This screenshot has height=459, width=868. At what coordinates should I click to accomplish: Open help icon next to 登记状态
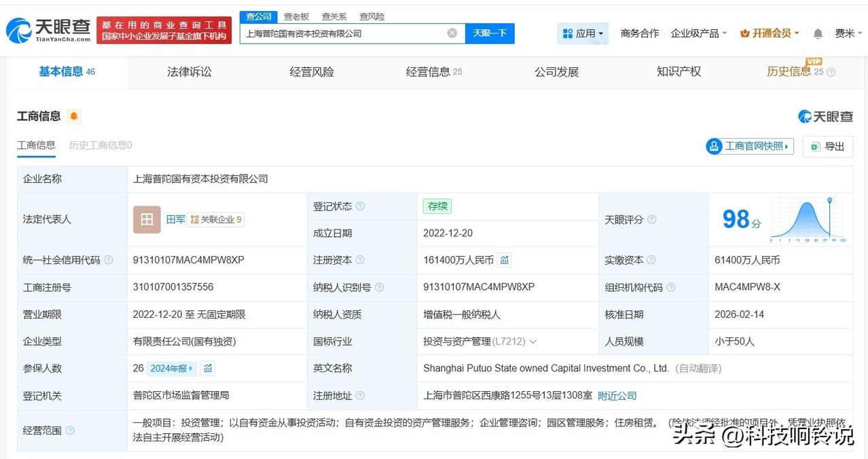360,206
